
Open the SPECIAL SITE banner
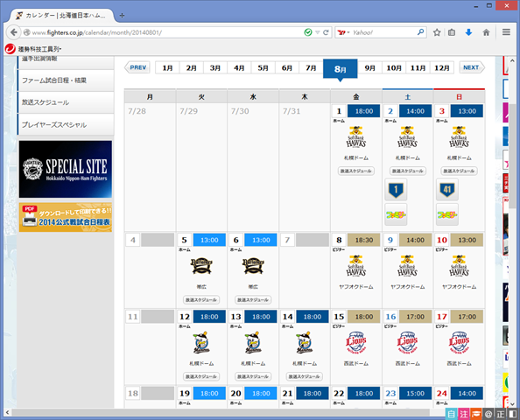pos(66,169)
